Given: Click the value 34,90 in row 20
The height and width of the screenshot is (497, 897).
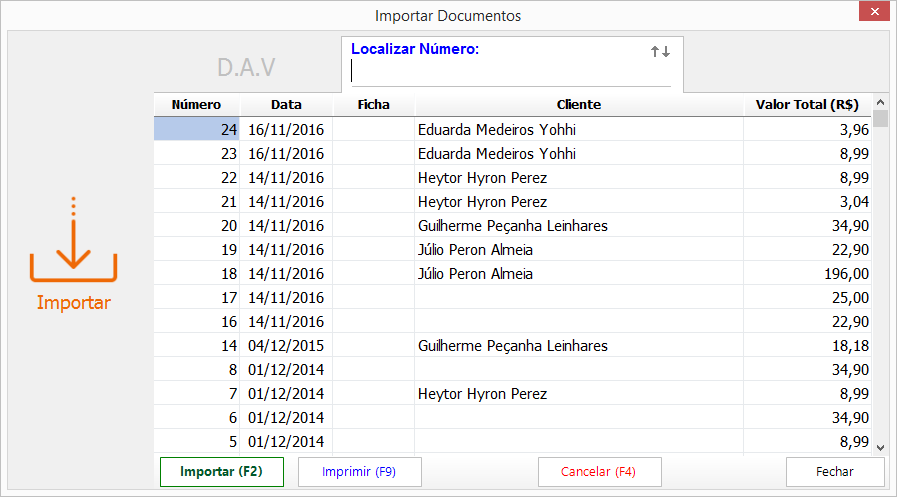Looking at the screenshot, I should (850, 226).
